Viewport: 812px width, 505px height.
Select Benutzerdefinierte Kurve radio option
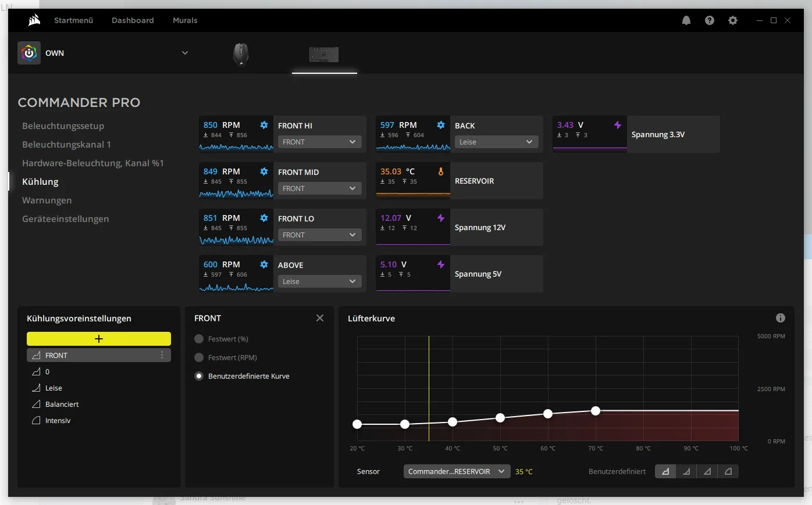coord(199,376)
